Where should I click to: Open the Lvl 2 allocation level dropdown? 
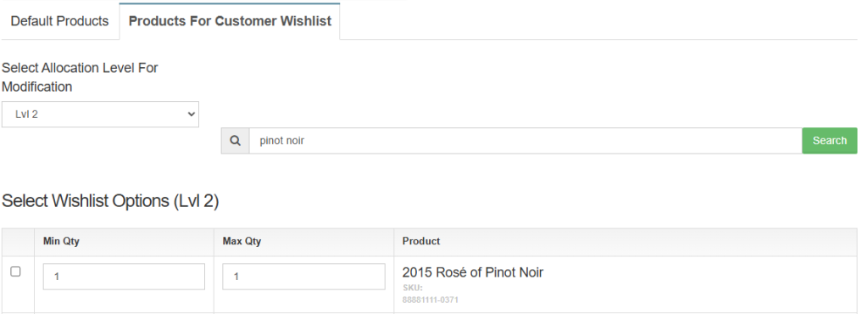(x=100, y=114)
